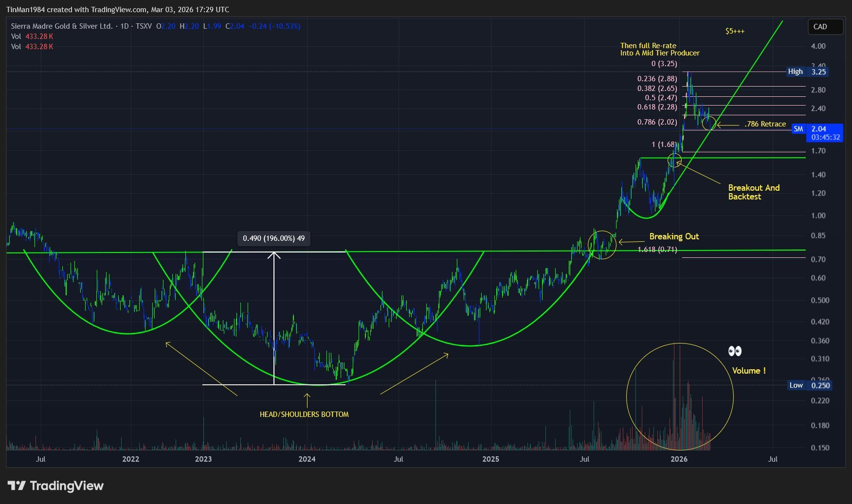Select the open value O2.20

[166, 26]
